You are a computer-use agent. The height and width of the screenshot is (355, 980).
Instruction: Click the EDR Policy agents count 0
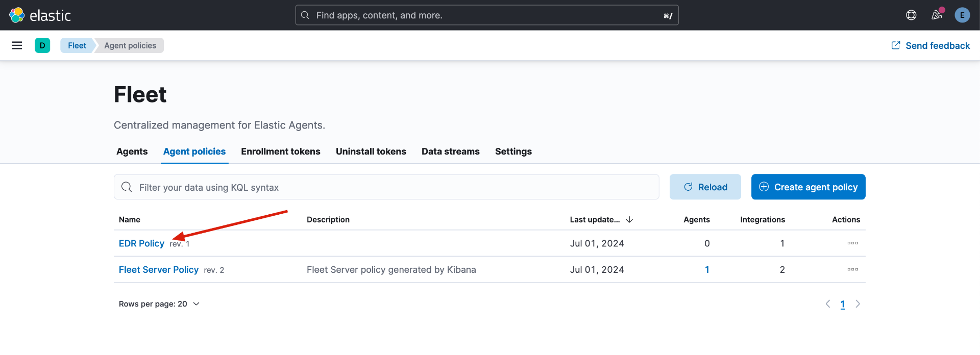coord(707,243)
